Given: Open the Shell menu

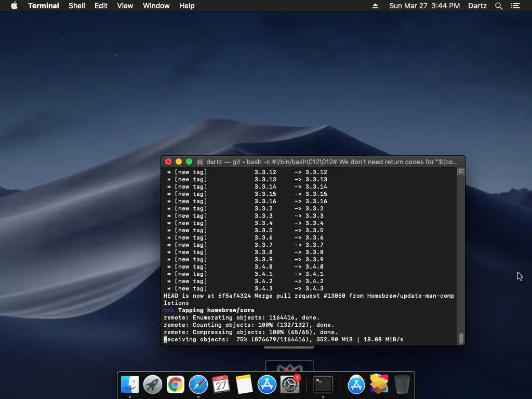Looking at the screenshot, I should (77, 6).
